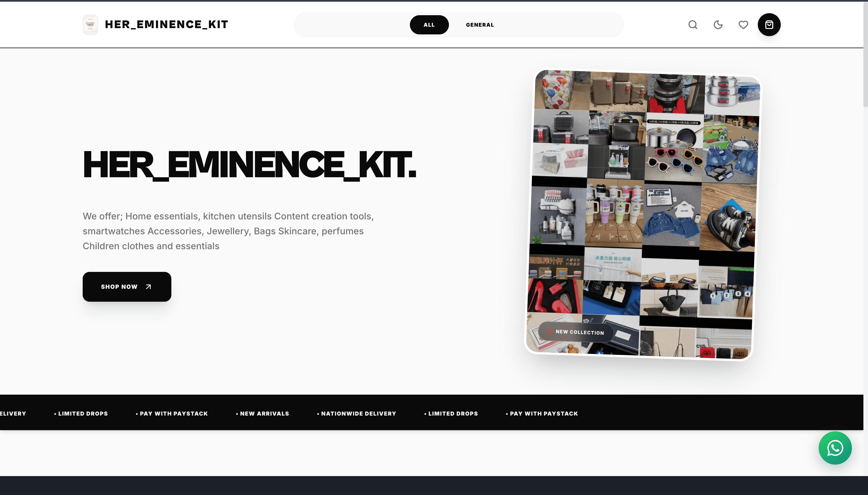This screenshot has width=868, height=495.
Task: Click the HER_EMINENCE_KIT header brand name
Action: pyautogui.click(x=166, y=24)
